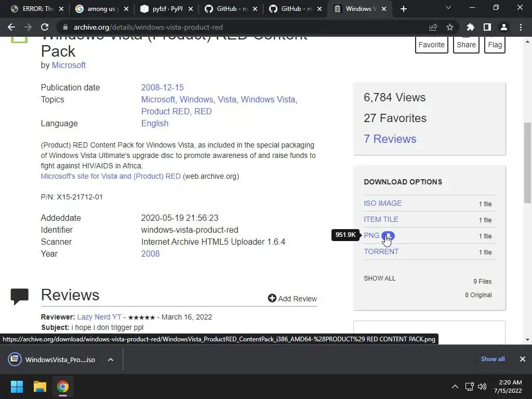The width and height of the screenshot is (532, 399).
Task: Switch to the first GitHub tab
Action: (230, 9)
